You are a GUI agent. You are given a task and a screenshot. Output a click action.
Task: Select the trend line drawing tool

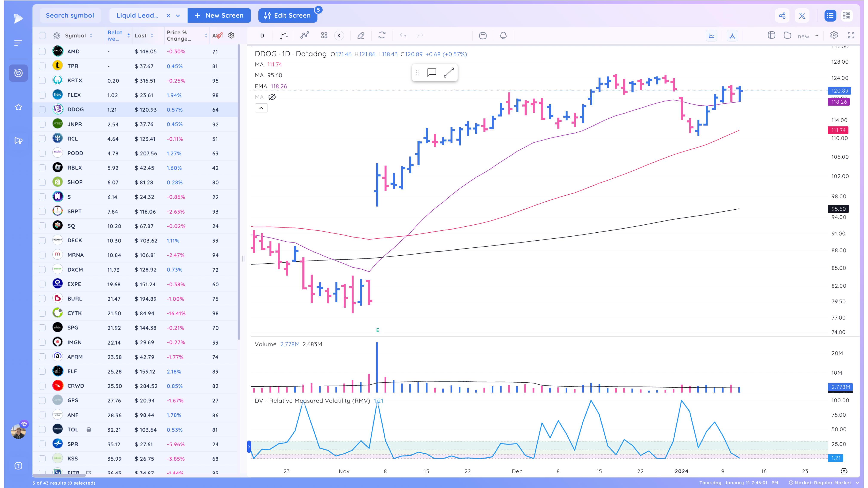coord(449,72)
